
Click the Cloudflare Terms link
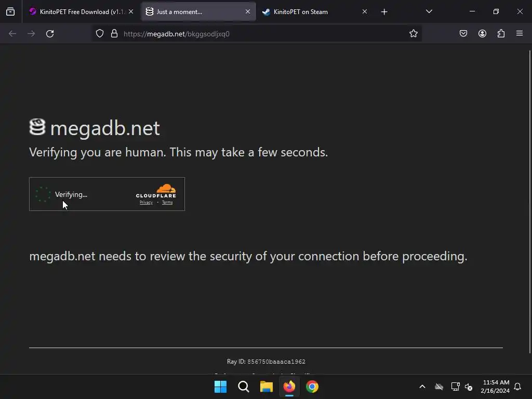click(x=167, y=203)
